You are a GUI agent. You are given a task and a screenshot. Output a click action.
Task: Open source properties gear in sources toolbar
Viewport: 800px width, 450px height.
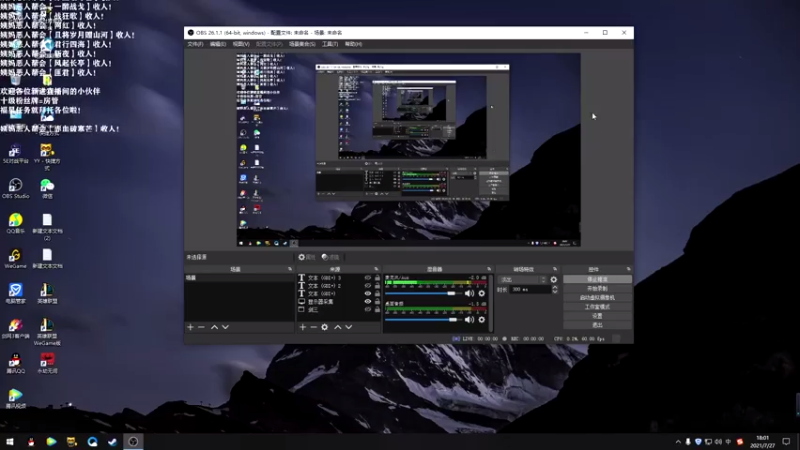click(324, 327)
